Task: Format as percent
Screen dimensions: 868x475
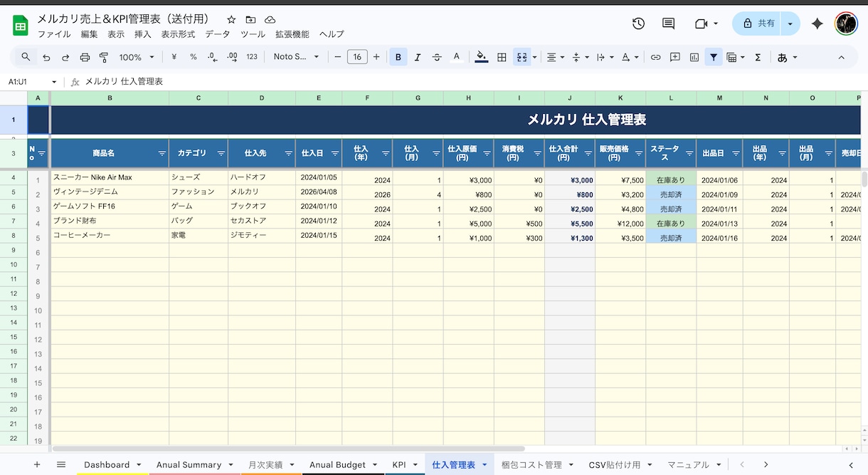Action: coord(194,57)
